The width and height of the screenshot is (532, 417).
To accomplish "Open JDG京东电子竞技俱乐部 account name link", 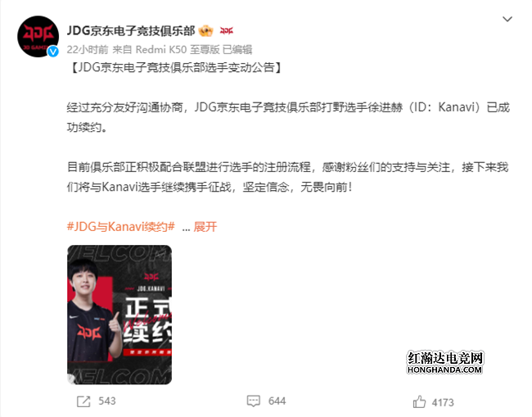I will [131, 31].
